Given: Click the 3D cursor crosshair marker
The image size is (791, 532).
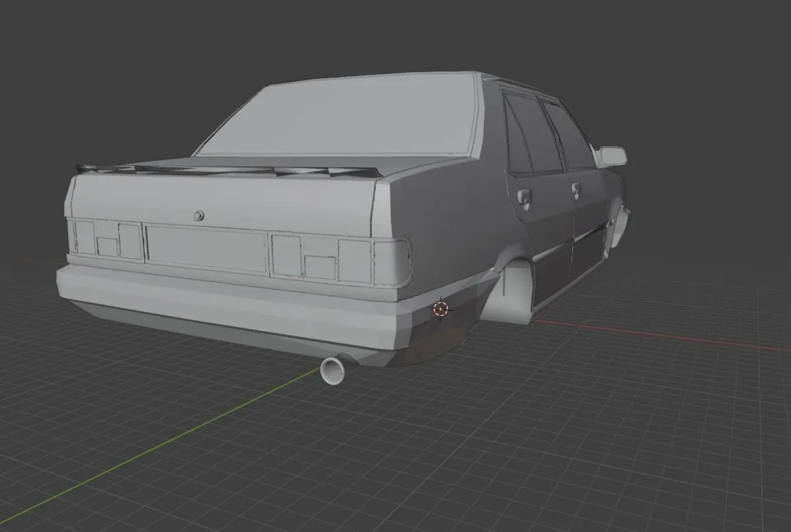Looking at the screenshot, I should 440,309.
